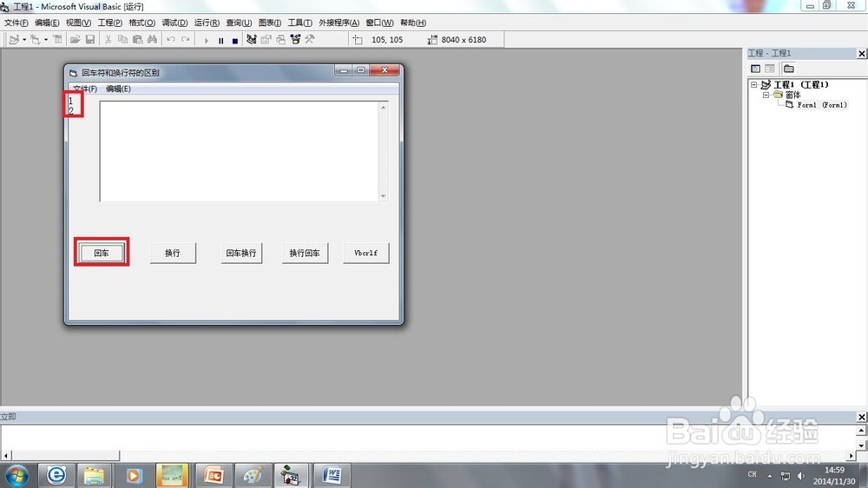Screen dimensions: 868x488
Task: Click the Copy icon in the toolbar
Action: (123, 39)
